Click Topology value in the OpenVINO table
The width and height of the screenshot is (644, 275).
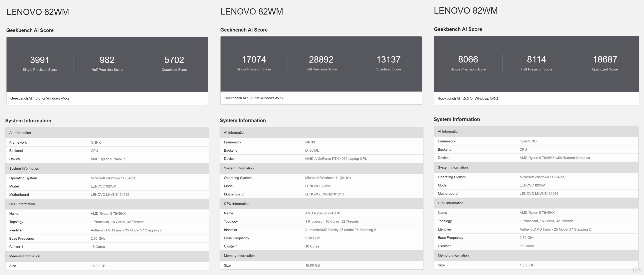(547, 221)
